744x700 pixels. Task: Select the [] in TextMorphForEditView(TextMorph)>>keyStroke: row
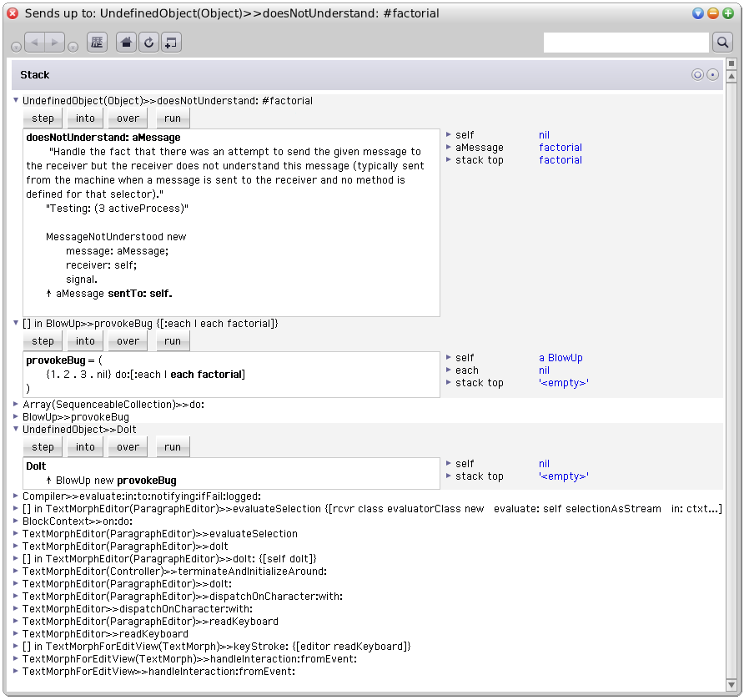tap(216, 646)
